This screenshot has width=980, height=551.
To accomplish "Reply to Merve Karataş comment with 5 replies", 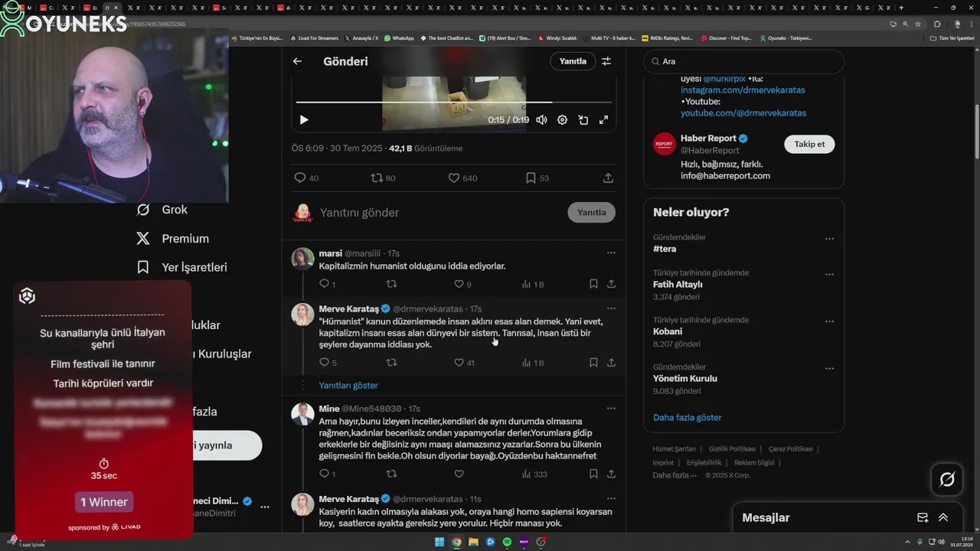I will (x=327, y=363).
